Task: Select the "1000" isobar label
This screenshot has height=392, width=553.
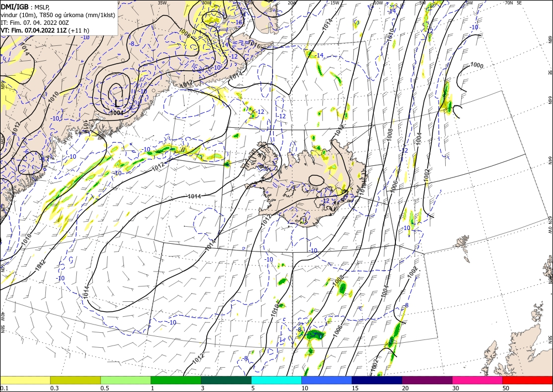Action: tap(477, 65)
